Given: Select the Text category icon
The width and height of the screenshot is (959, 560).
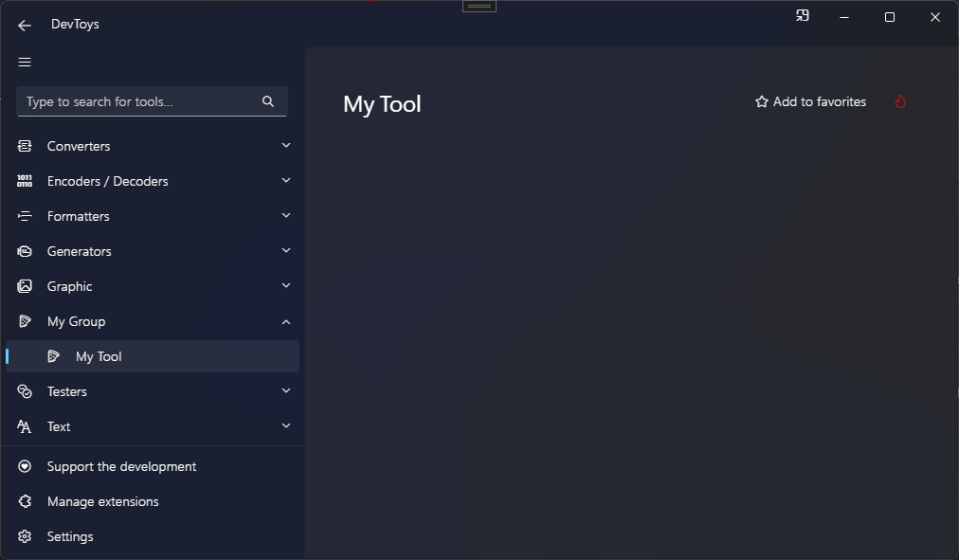Looking at the screenshot, I should coord(25,426).
